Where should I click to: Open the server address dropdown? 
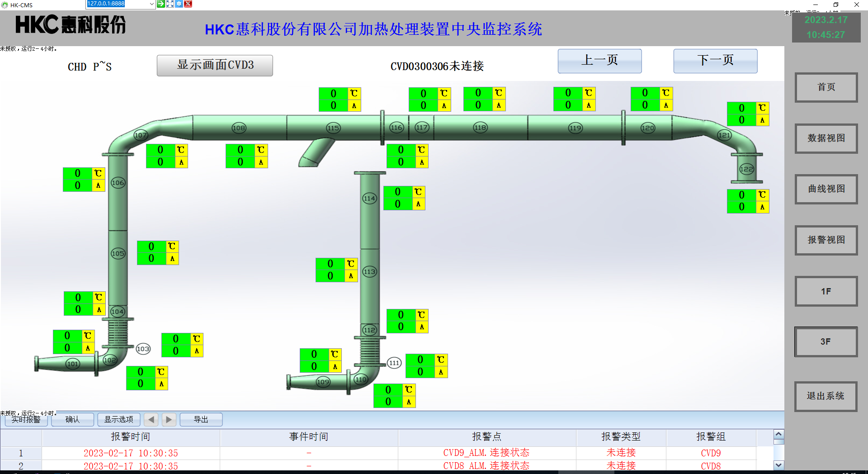pos(151,4)
